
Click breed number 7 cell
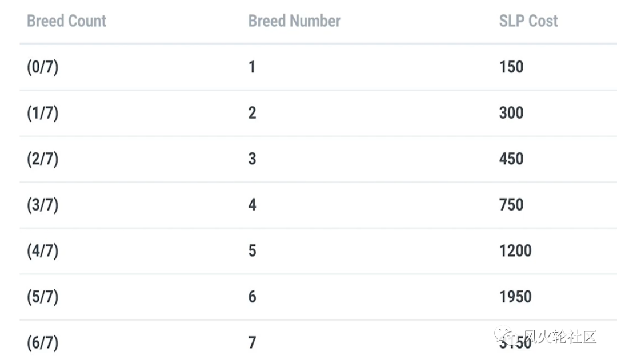pyautogui.click(x=253, y=343)
